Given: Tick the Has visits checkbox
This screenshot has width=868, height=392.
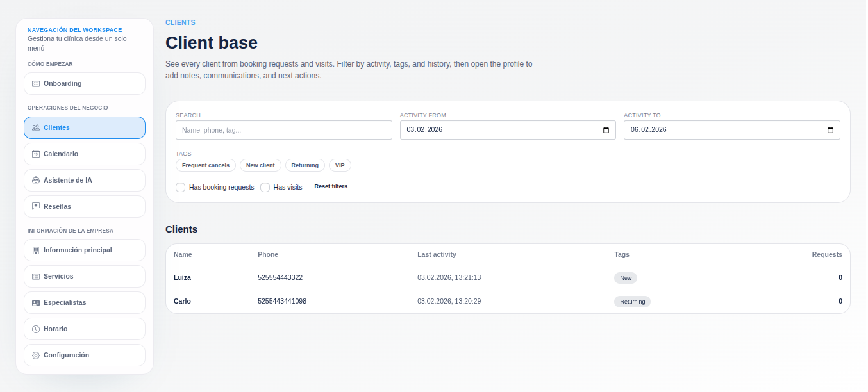Looking at the screenshot, I should pyautogui.click(x=265, y=188).
